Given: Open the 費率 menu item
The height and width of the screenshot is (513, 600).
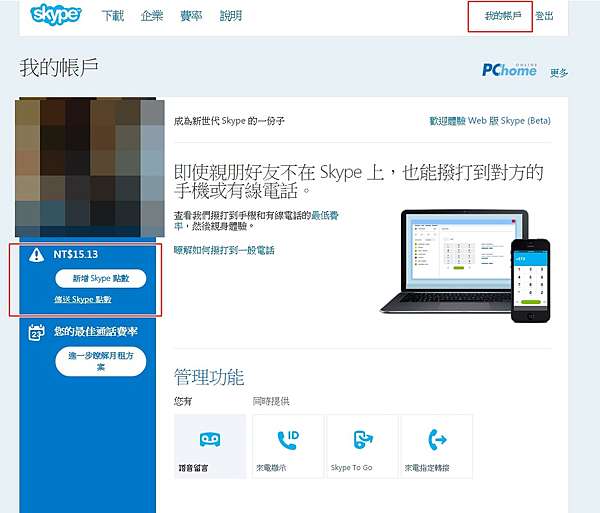Looking at the screenshot, I should [191, 16].
